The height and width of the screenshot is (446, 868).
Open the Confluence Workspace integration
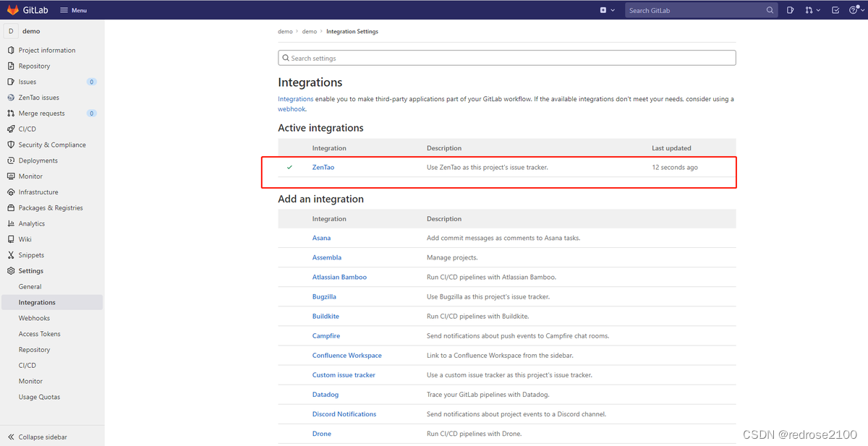(x=347, y=356)
